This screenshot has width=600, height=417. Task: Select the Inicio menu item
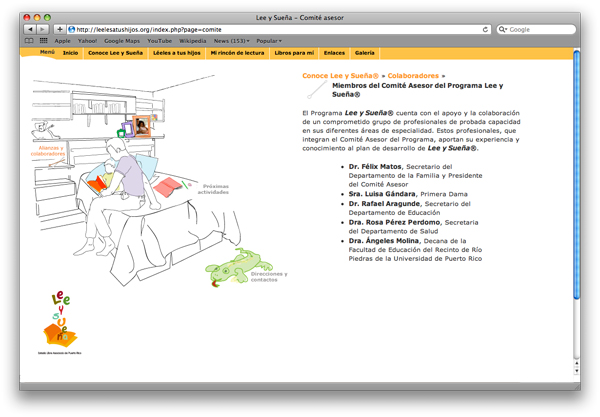(70, 52)
